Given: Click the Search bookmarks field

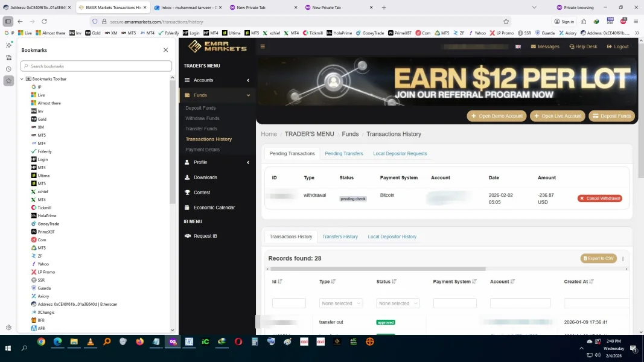Looking at the screenshot, I should pos(96,66).
